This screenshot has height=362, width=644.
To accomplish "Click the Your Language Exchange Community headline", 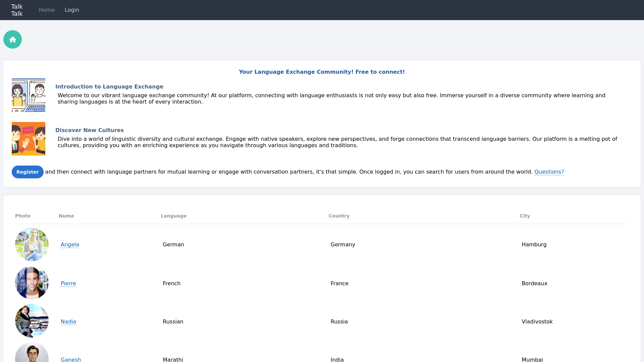I will pos(322,72).
